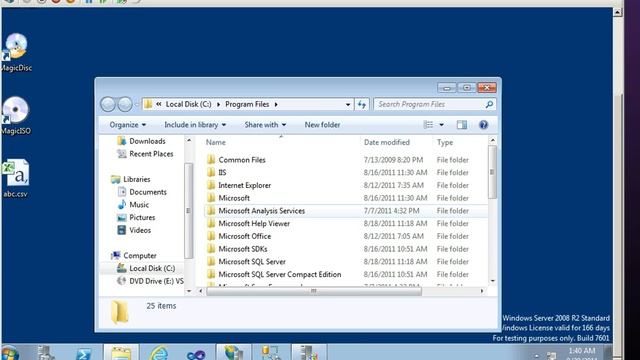The width and height of the screenshot is (640, 360).
Task: Open the Music library
Action: (x=133, y=204)
